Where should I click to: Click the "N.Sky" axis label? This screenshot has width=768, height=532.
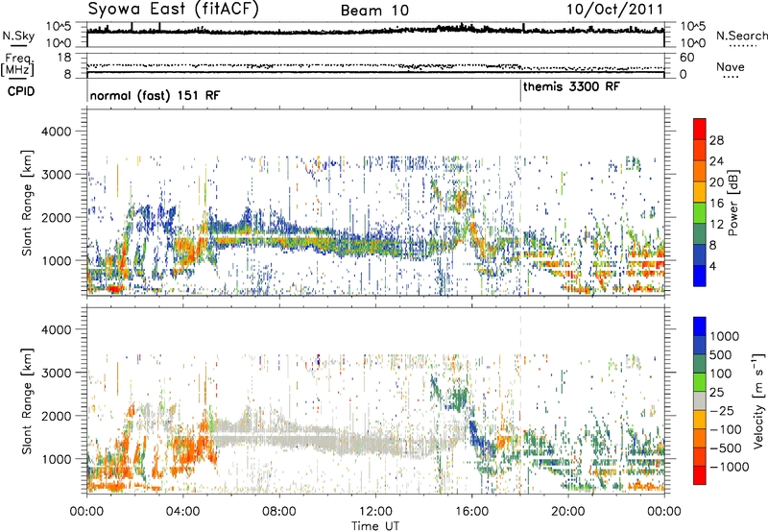(18, 36)
